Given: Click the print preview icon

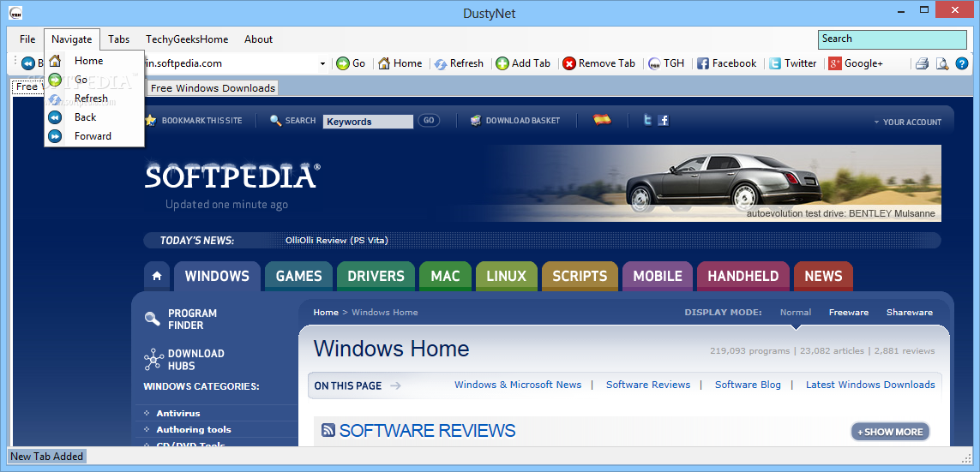Looking at the screenshot, I should [942, 63].
